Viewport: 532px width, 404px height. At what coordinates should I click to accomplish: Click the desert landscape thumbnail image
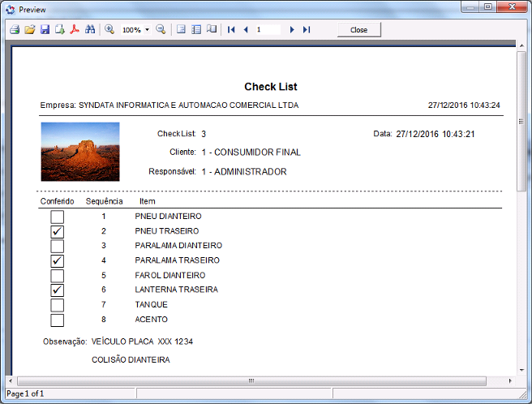coord(80,152)
